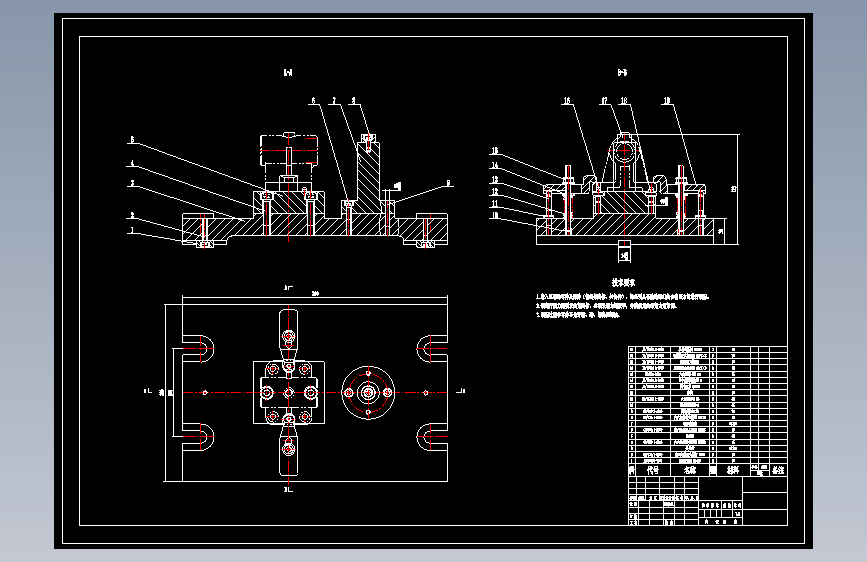Select the 备注 column header in parts list
This screenshot has height=562, width=867.
point(778,470)
